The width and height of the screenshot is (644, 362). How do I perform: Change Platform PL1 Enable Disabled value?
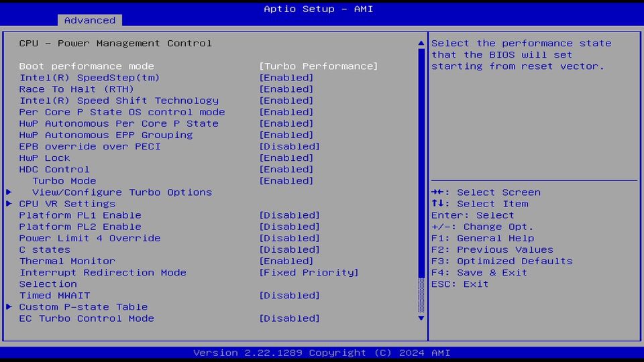pos(290,215)
